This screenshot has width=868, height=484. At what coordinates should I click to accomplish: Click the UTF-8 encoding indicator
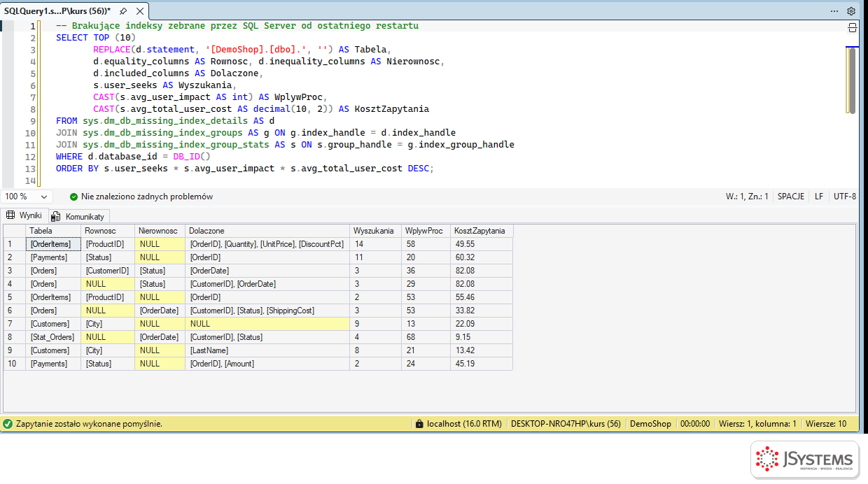[845, 197]
